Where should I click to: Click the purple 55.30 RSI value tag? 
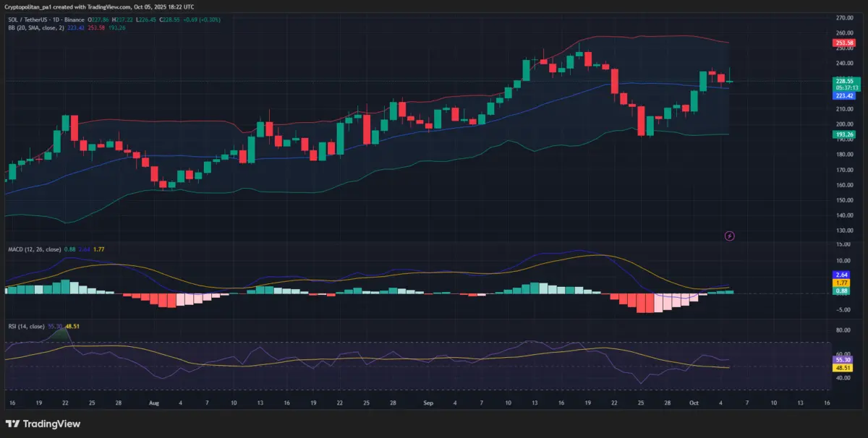(x=843, y=359)
